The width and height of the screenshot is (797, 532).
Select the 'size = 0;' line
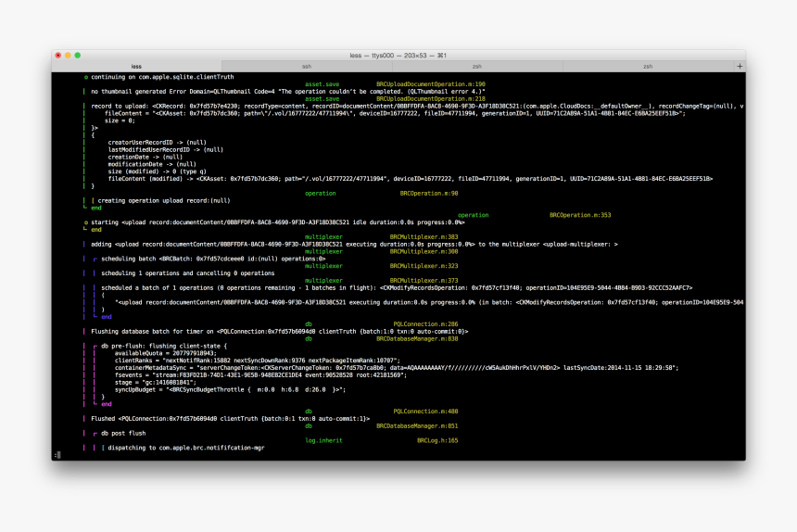120,120
